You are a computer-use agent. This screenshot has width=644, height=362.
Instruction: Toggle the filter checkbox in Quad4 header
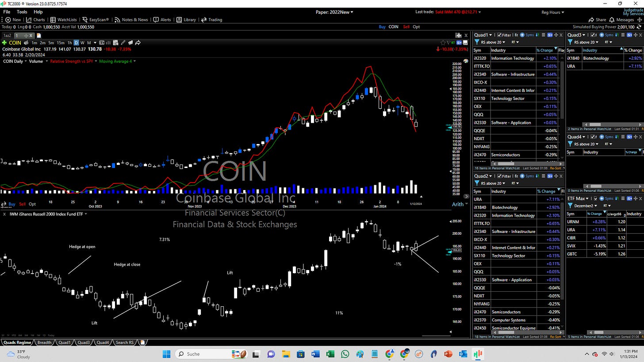pos(593,137)
